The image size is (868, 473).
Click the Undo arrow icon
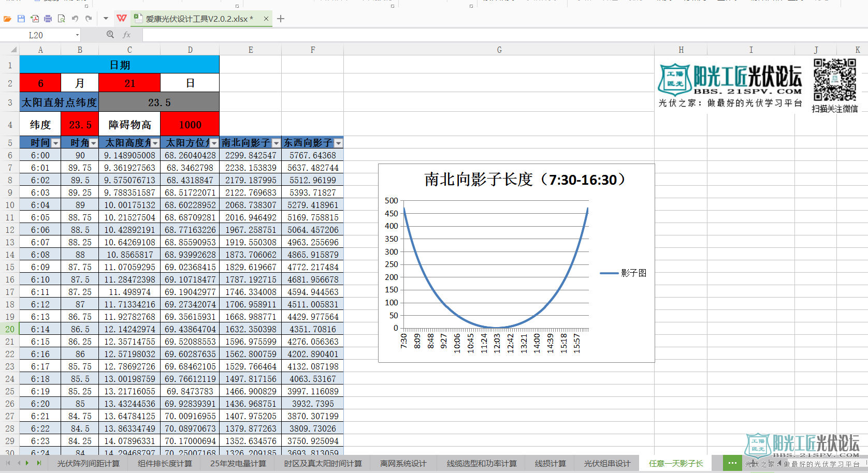coord(75,19)
